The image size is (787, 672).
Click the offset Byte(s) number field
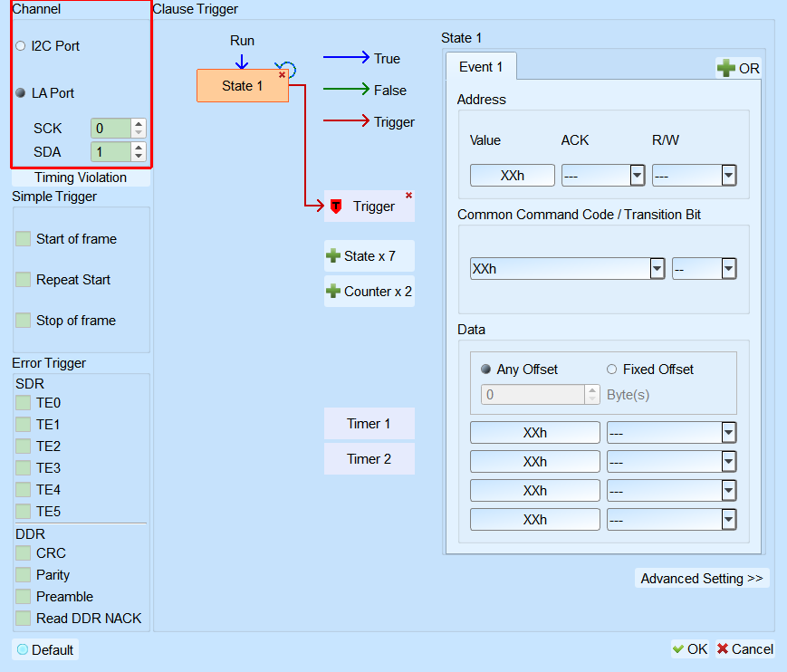533,395
